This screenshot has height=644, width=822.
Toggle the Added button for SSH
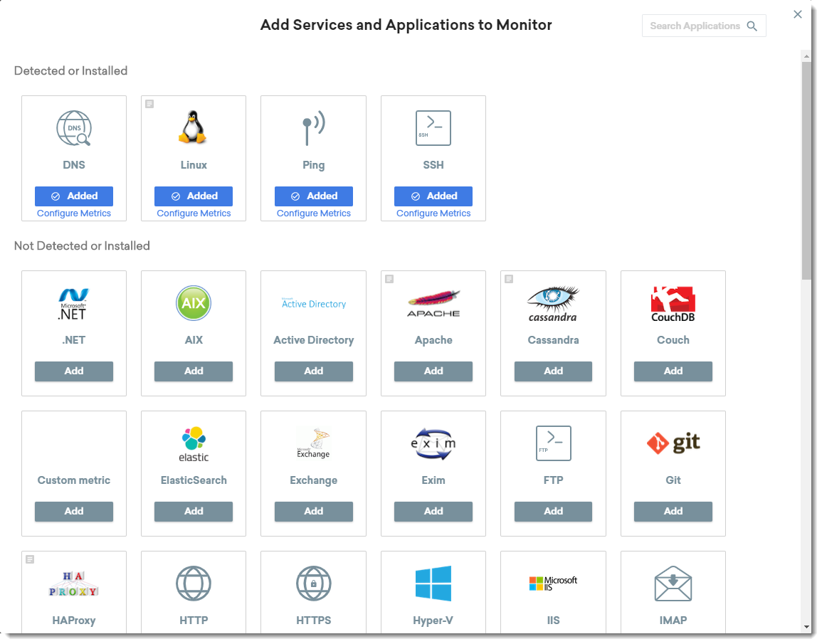(433, 196)
